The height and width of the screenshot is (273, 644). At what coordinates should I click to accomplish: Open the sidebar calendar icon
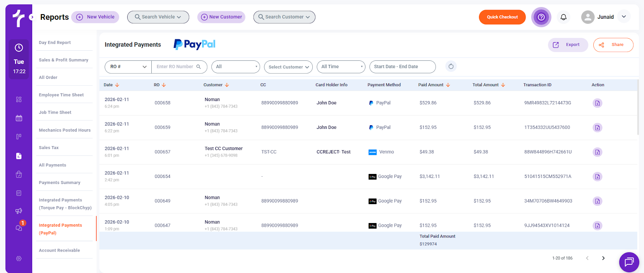19,118
